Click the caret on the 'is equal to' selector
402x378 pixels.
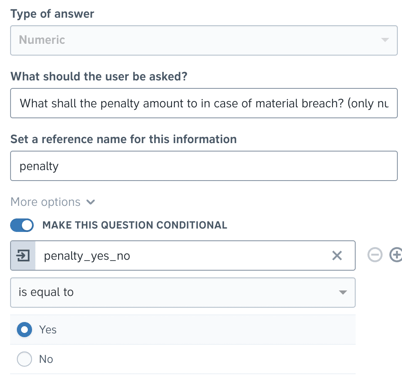pos(343,292)
